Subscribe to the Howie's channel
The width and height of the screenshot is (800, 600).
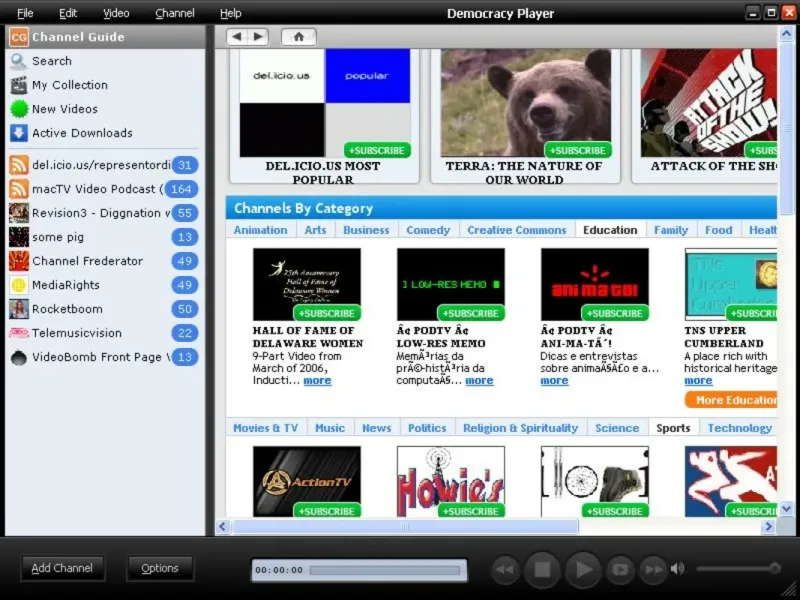point(470,511)
